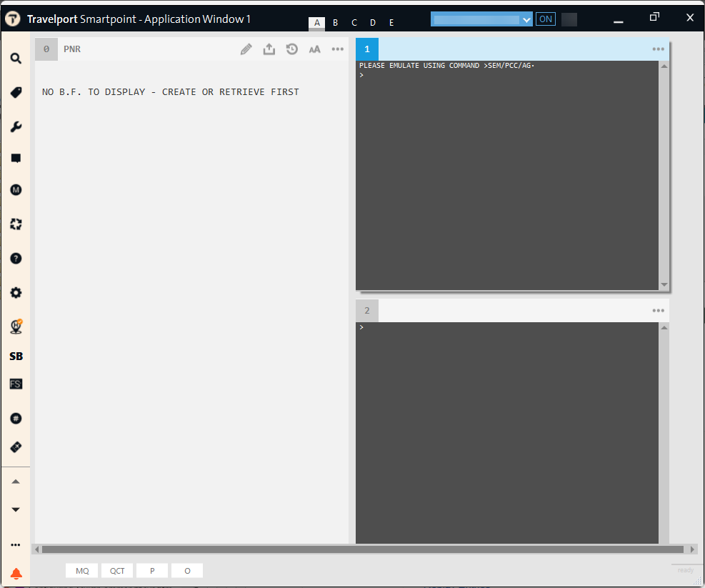Switch to work area B tab
This screenshot has width=705, height=588.
point(335,23)
